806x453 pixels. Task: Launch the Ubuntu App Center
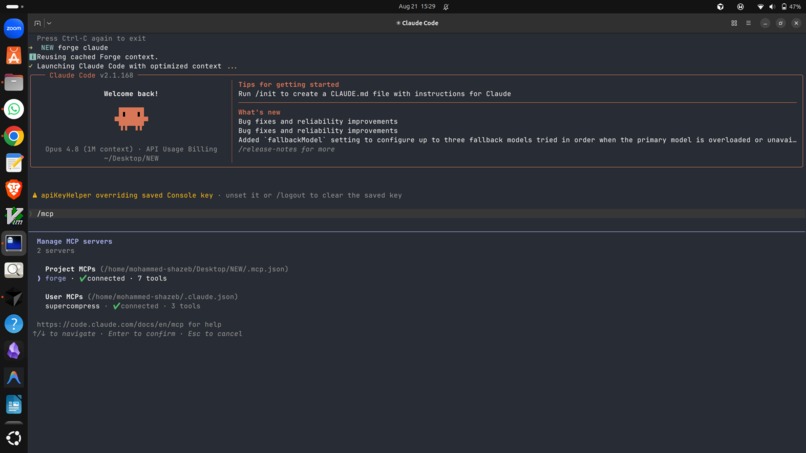pyautogui.click(x=14, y=55)
